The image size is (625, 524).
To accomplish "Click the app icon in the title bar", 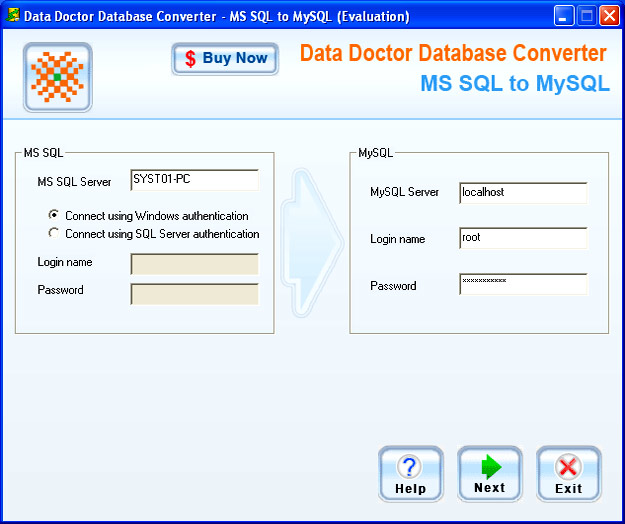I will pos(13,16).
